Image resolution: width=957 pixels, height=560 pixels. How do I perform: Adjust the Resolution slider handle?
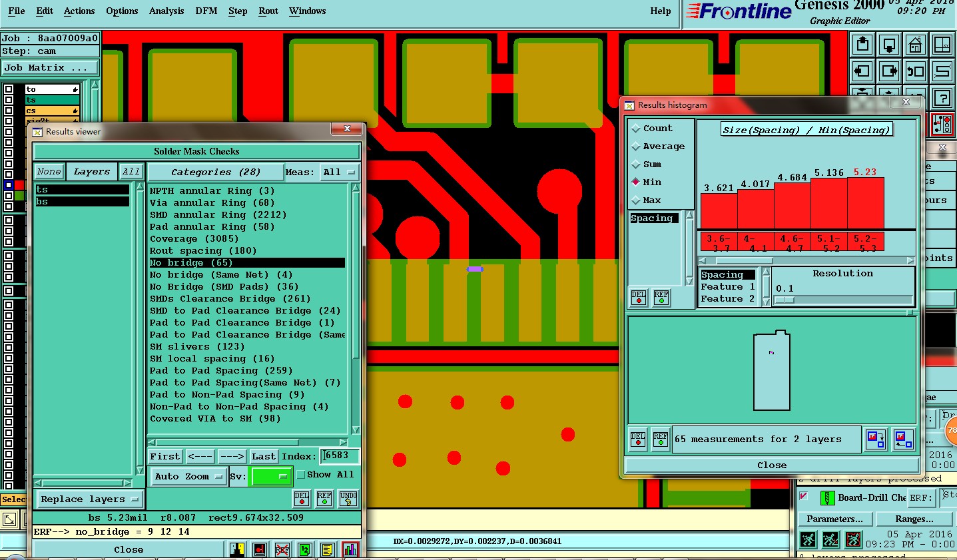coord(785,300)
